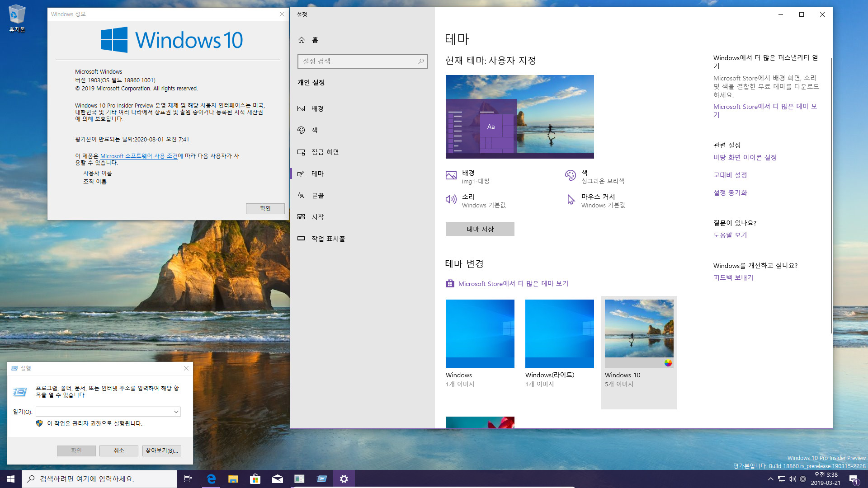The image size is (868, 488).
Task: Open 고대비 설정 link
Action: click(x=730, y=175)
